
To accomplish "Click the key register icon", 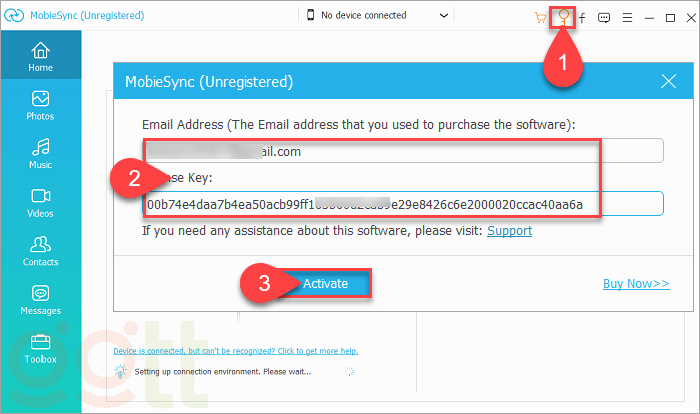I will [564, 17].
